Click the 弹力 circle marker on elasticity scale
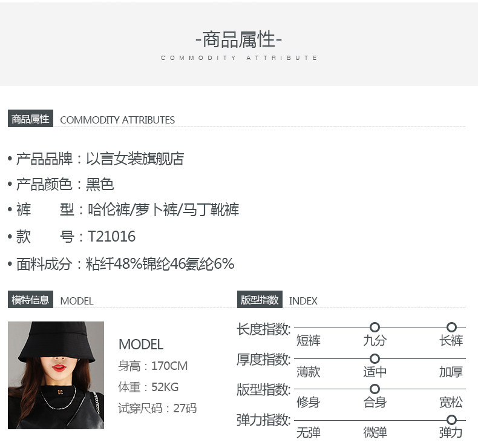Screen dimensions: 478x448 tap(451, 420)
